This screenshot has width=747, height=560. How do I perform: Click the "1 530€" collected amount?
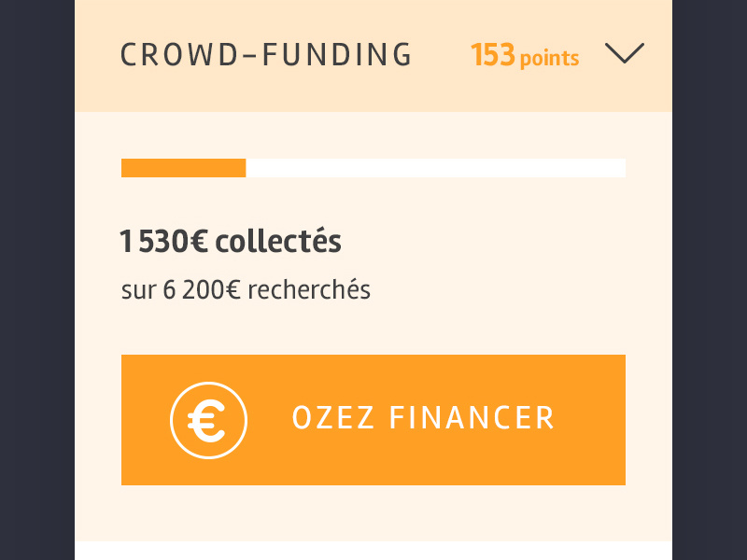coord(163,243)
